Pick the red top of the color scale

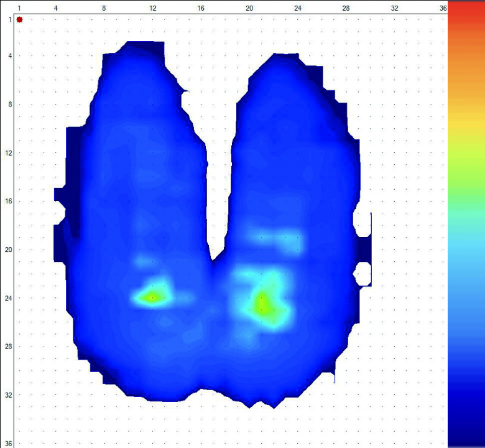click(466, 12)
